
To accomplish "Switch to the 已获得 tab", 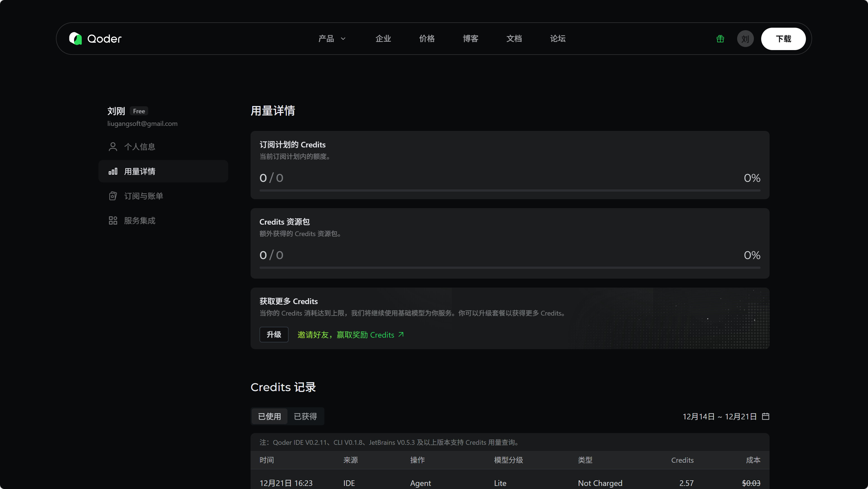I will [x=305, y=417].
